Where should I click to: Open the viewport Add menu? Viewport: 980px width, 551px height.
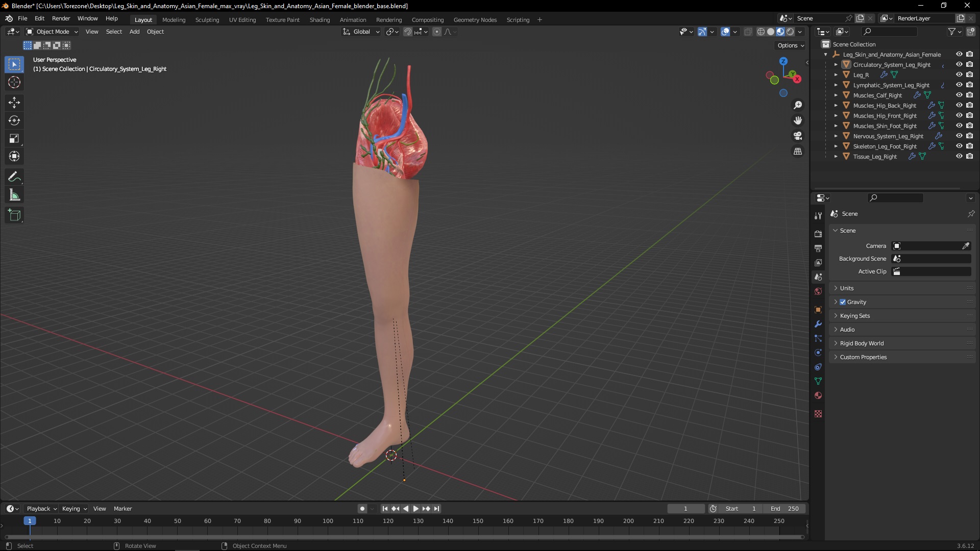tap(134, 32)
